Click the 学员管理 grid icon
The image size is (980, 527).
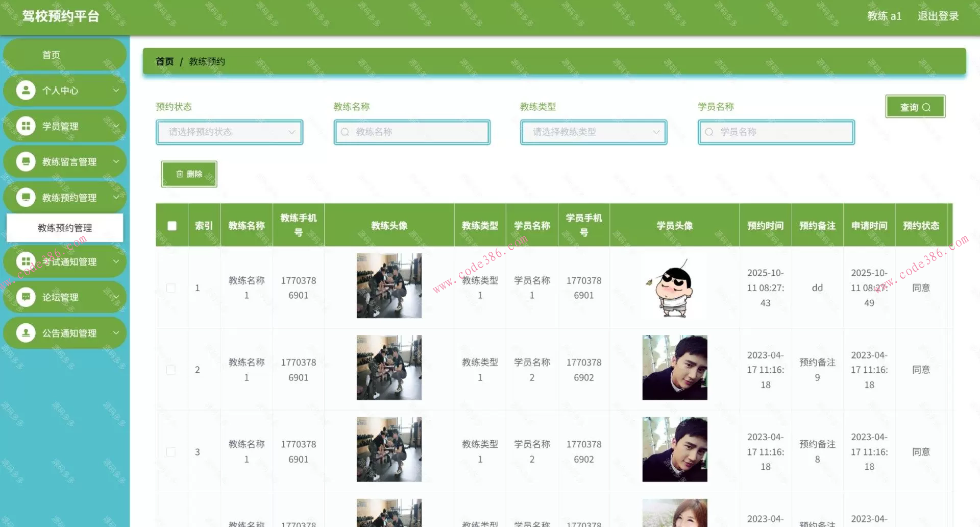pos(26,126)
